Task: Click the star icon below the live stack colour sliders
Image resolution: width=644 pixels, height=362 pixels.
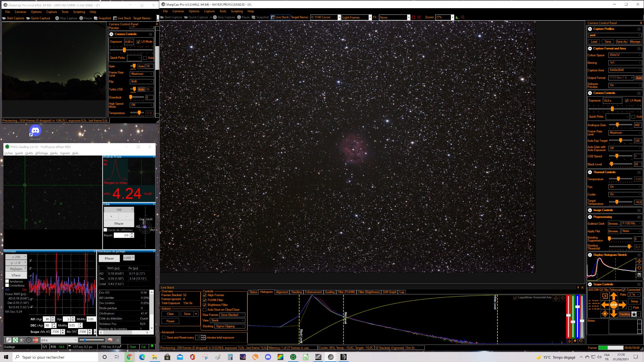Action: pyautogui.click(x=575, y=341)
